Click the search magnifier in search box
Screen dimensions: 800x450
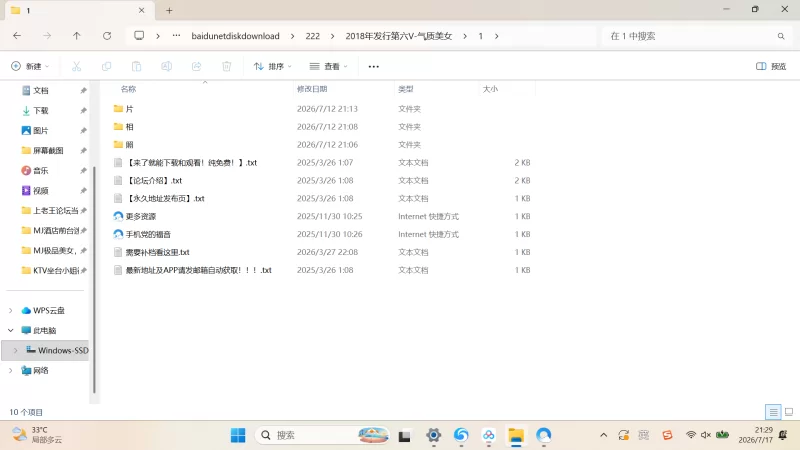click(x=781, y=36)
